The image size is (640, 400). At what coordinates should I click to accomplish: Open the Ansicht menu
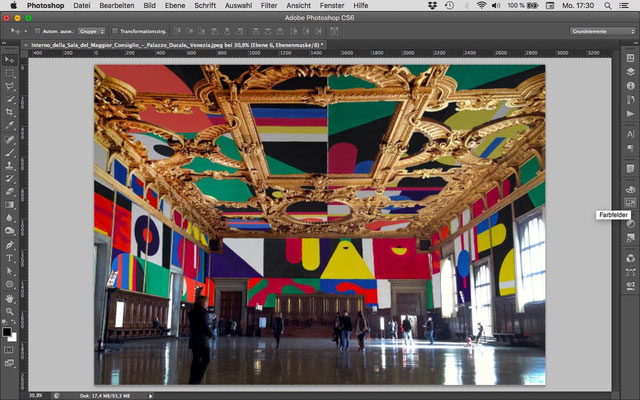pos(298,5)
